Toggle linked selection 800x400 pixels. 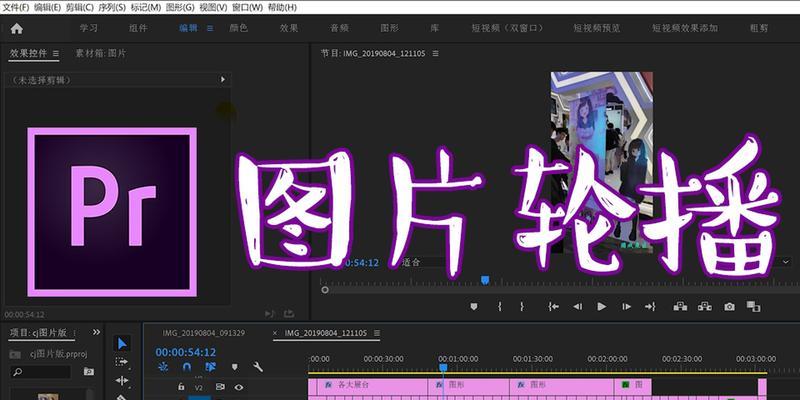pyautogui.click(x=210, y=366)
